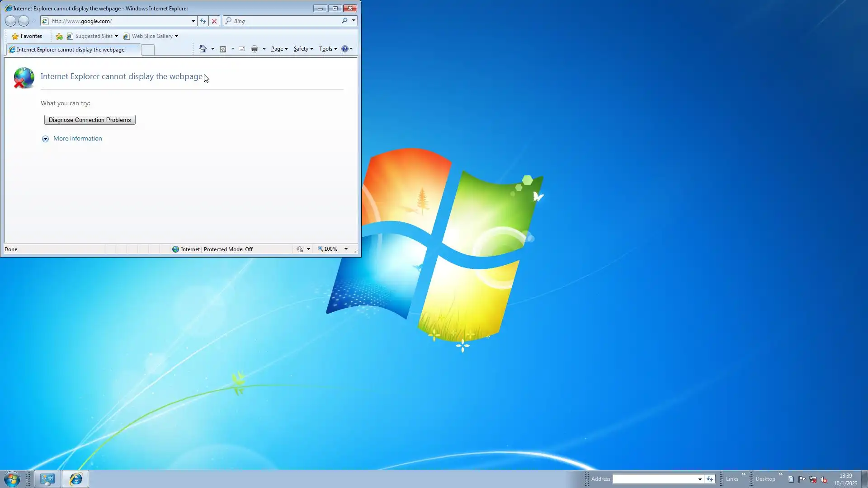Open the address bar URL dropdown
868x488 pixels.
193,21
